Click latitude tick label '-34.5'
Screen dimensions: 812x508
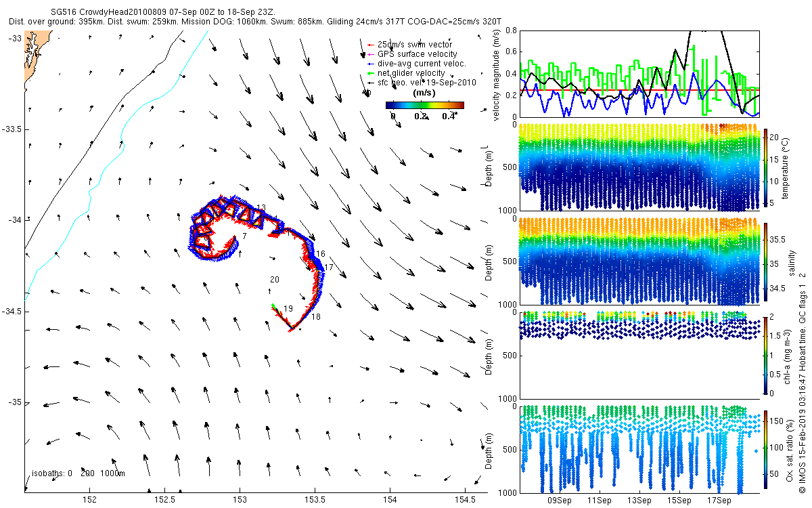(12, 312)
